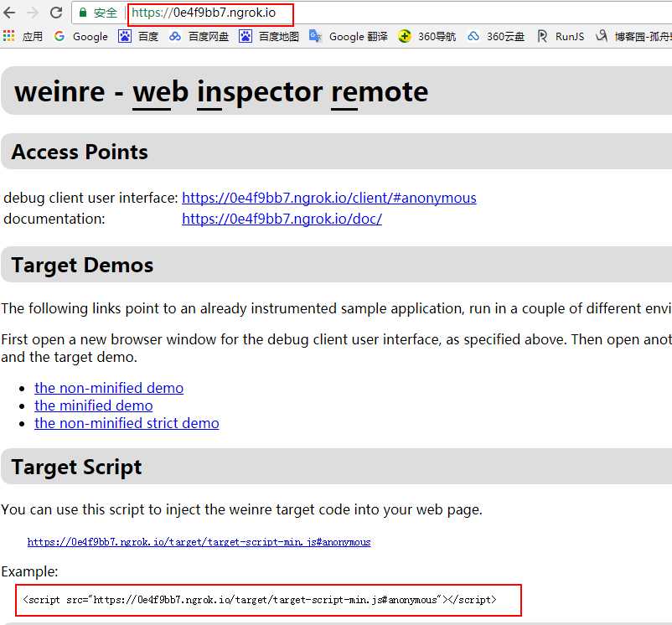Open the Google 翻译 bookmark

coord(349,36)
